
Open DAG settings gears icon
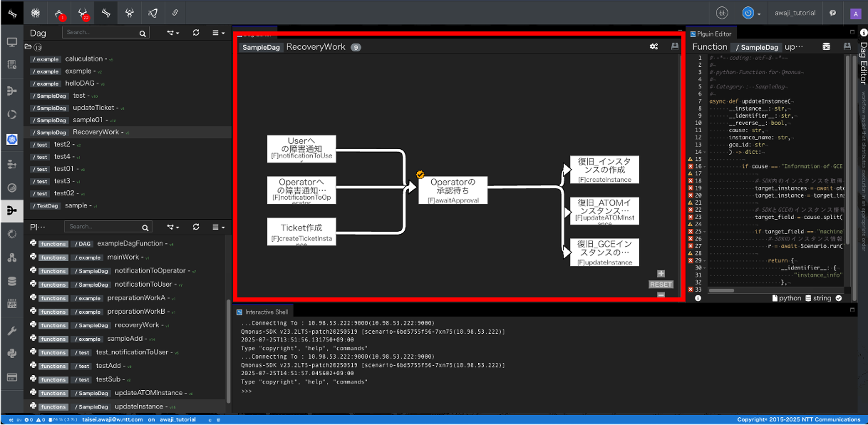tap(654, 47)
